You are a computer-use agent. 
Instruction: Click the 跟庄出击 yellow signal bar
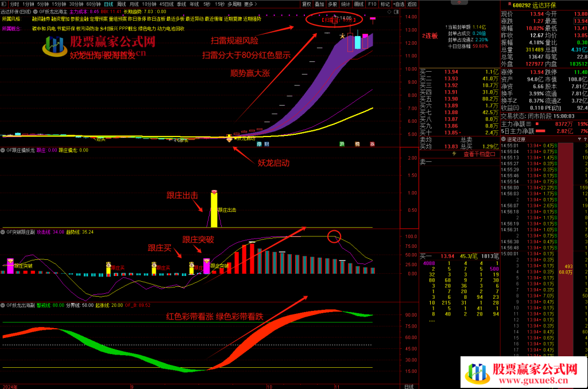214,209
